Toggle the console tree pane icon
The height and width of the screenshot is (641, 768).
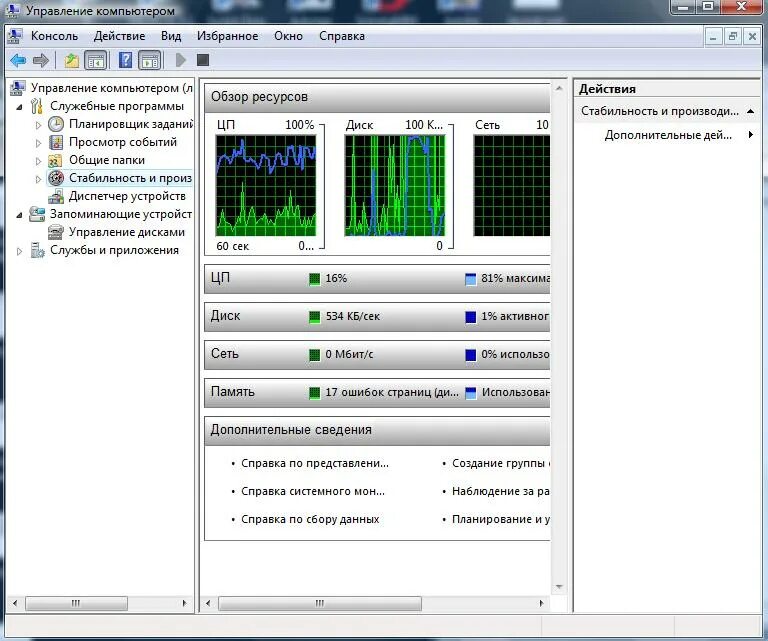[x=96, y=61]
